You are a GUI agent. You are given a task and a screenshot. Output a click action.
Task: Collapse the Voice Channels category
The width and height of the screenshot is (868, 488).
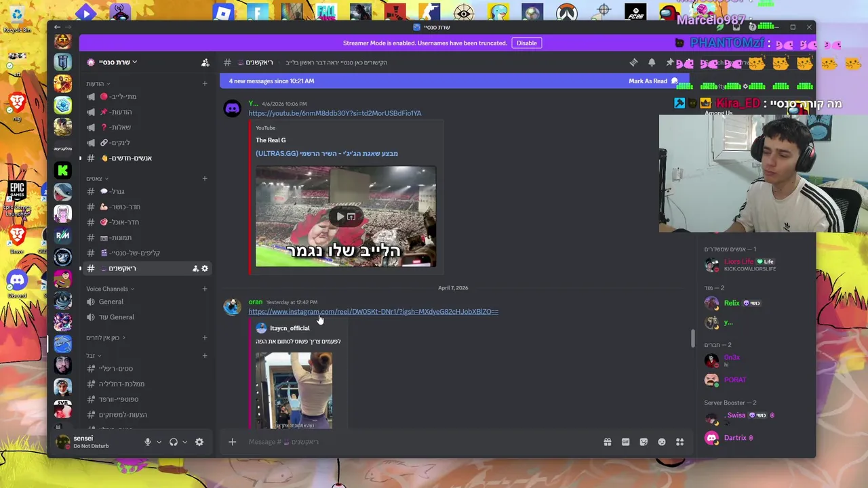point(110,289)
